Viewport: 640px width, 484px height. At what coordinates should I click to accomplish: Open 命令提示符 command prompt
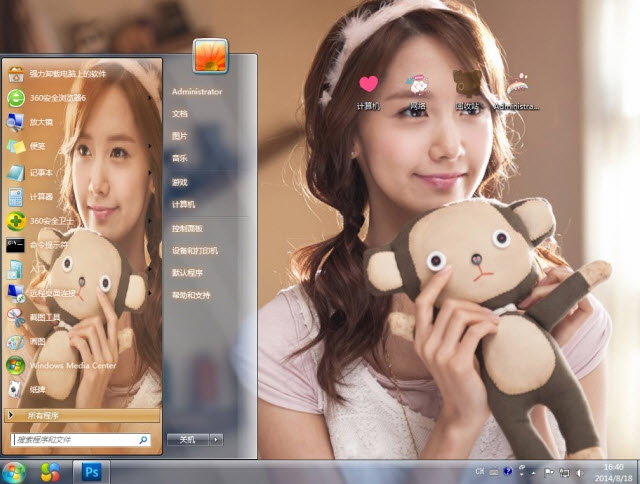click(82, 245)
